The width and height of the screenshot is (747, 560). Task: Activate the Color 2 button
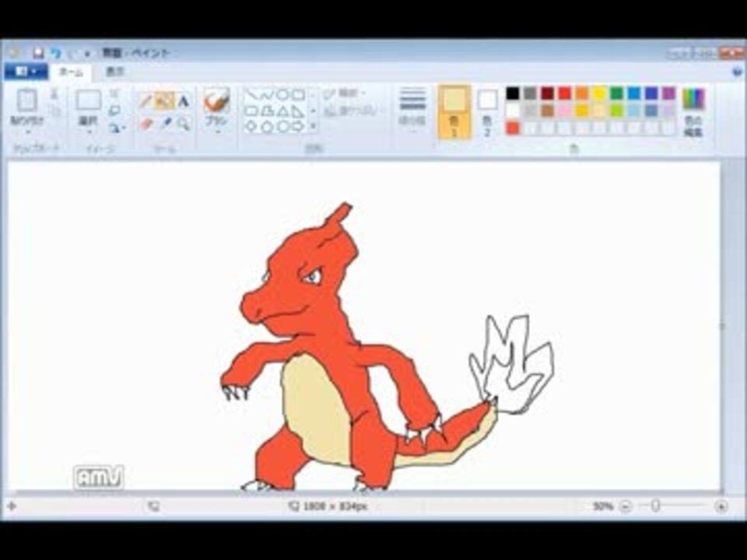coord(487,112)
